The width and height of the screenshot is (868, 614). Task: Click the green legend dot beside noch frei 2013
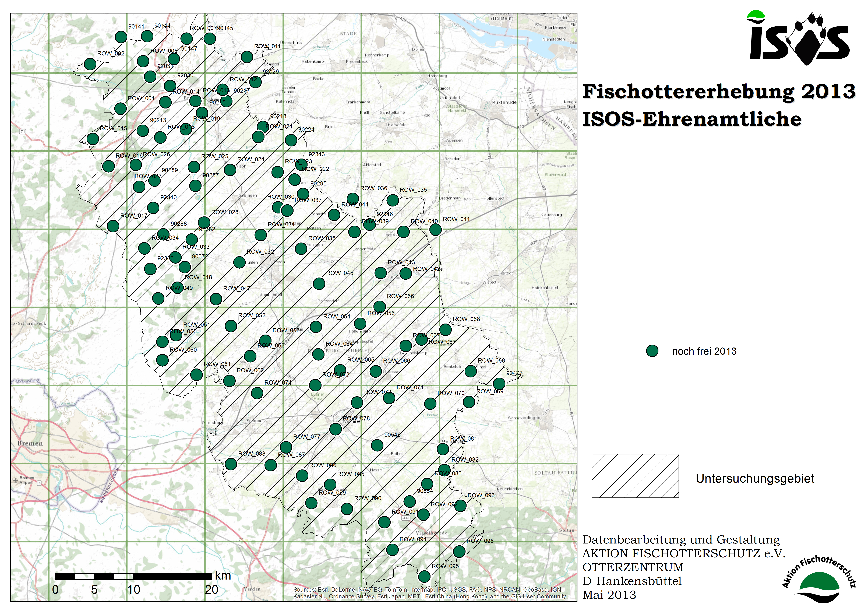point(652,351)
